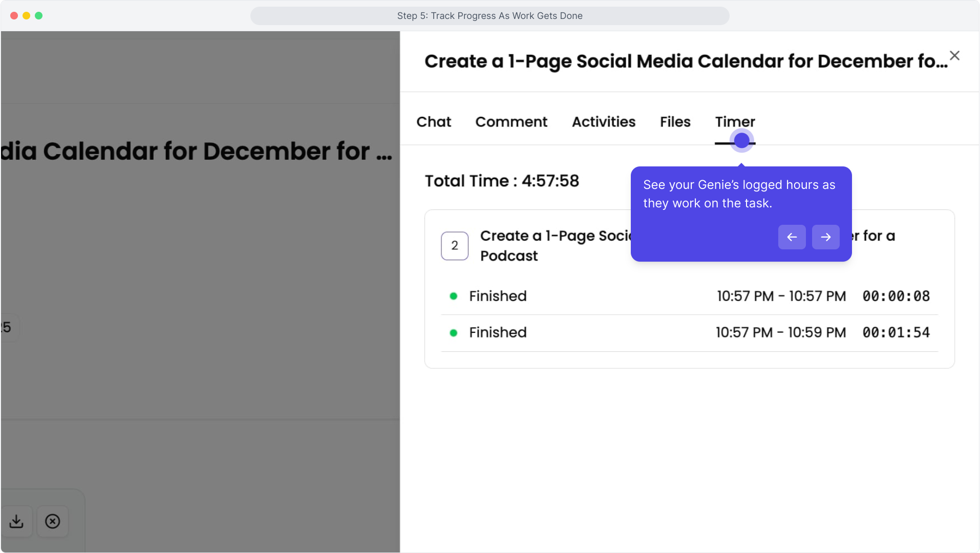Click the pulsing tour hotspot dot
This screenshot has width=980, height=553.
point(741,141)
